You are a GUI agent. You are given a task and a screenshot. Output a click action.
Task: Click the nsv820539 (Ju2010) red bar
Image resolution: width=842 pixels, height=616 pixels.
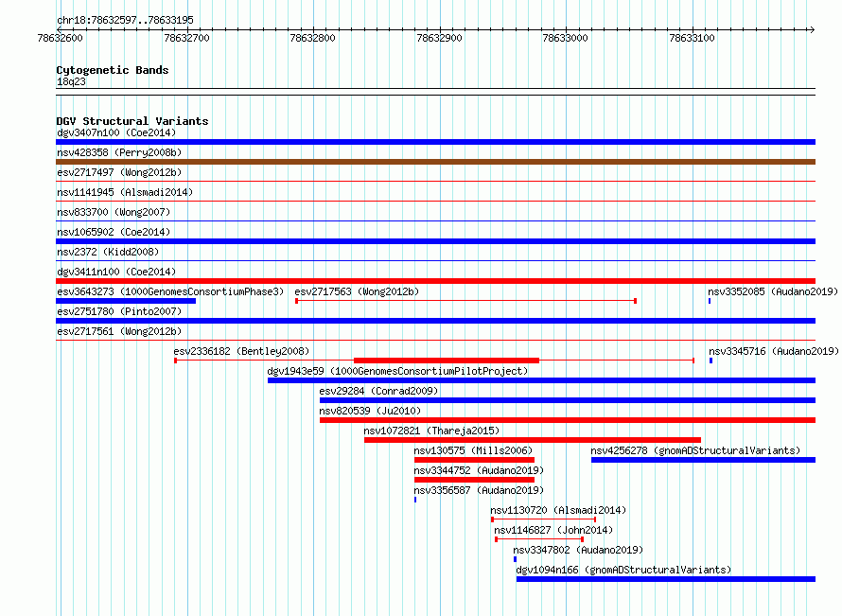tap(568, 420)
